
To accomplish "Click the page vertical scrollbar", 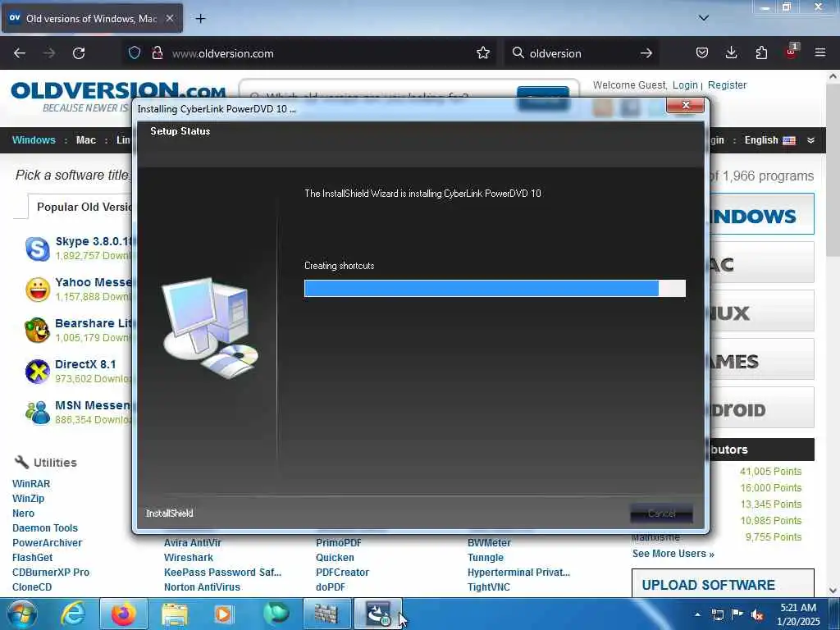I will tap(833, 332).
